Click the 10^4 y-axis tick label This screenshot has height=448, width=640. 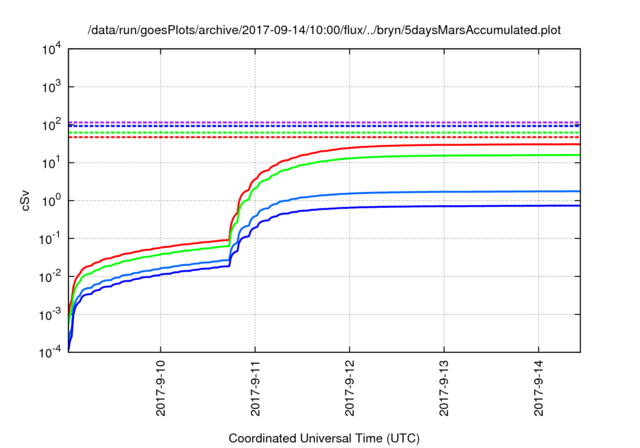tap(52, 49)
